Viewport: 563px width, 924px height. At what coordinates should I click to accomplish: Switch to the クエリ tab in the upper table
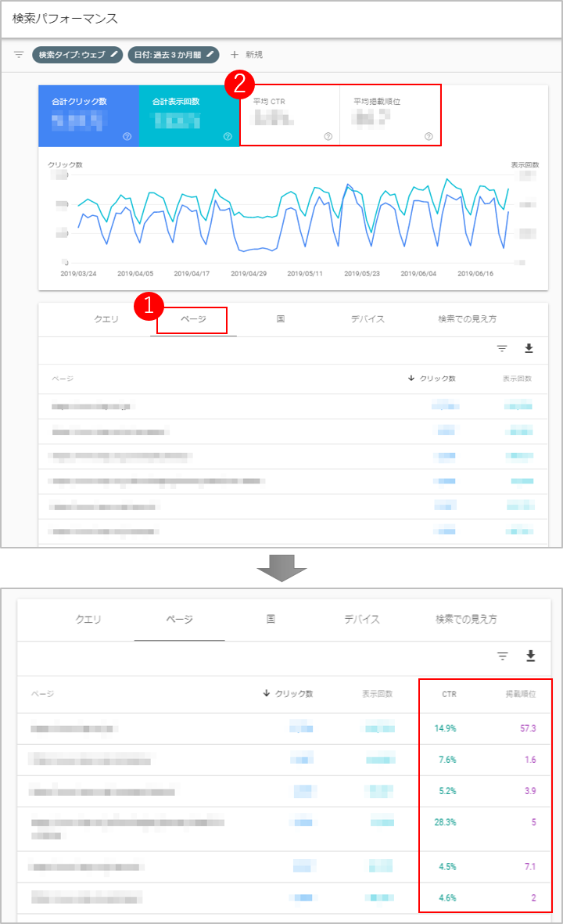pyautogui.click(x=106, y=320)
